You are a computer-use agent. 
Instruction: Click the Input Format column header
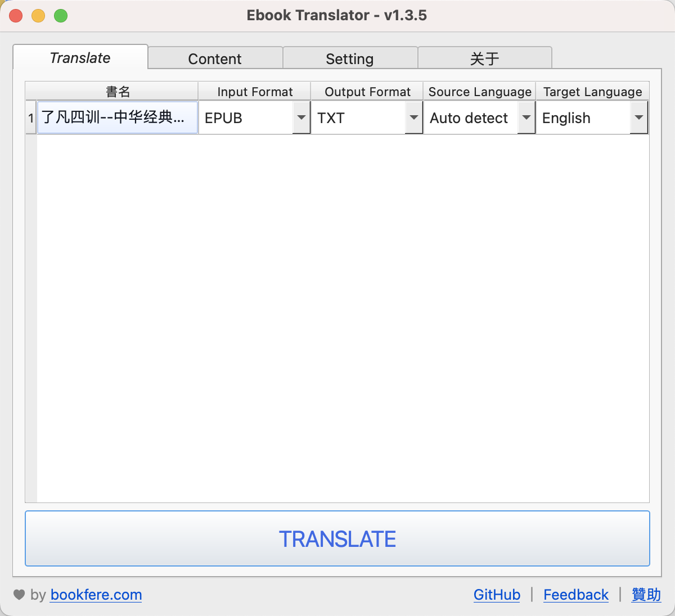(255, 92)
